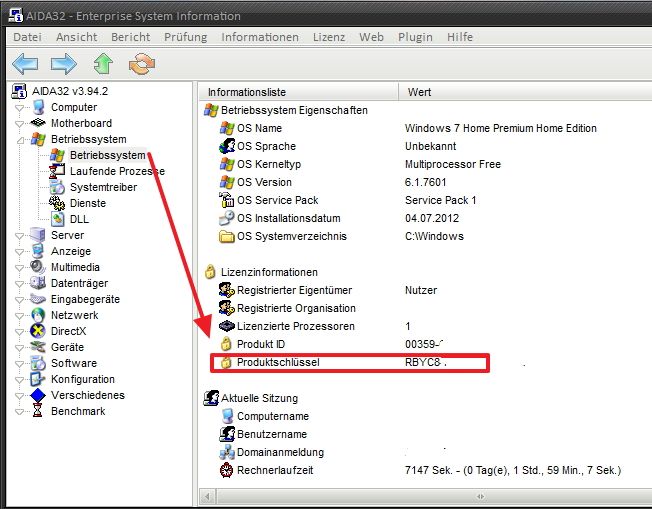
Task: Click the Informationsliste column header
Action: pyautogui.click(x=246, y=92)
